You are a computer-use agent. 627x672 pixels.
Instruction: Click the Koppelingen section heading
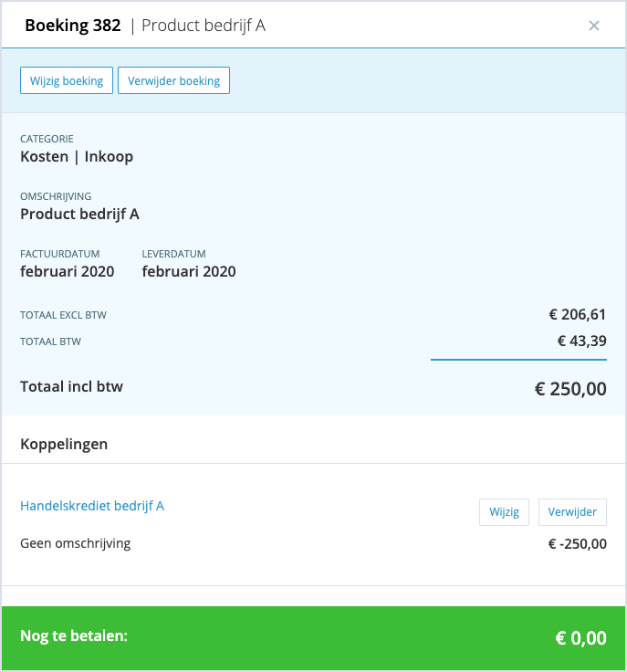point(64,444)
